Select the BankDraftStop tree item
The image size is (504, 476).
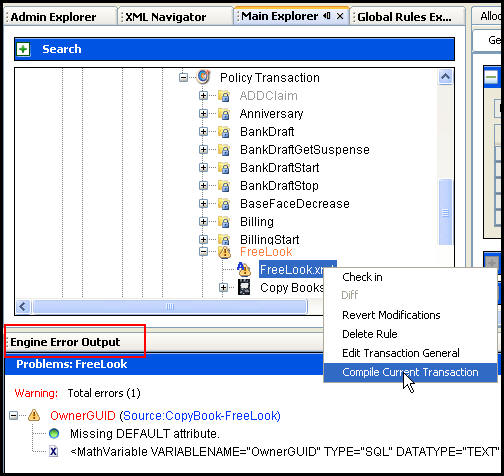pyautogui.click(x=279, y=186)
